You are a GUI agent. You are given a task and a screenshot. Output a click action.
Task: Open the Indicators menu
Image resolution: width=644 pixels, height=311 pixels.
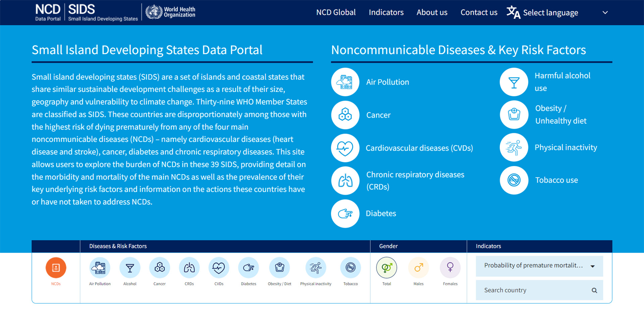[x=386, y=12]
